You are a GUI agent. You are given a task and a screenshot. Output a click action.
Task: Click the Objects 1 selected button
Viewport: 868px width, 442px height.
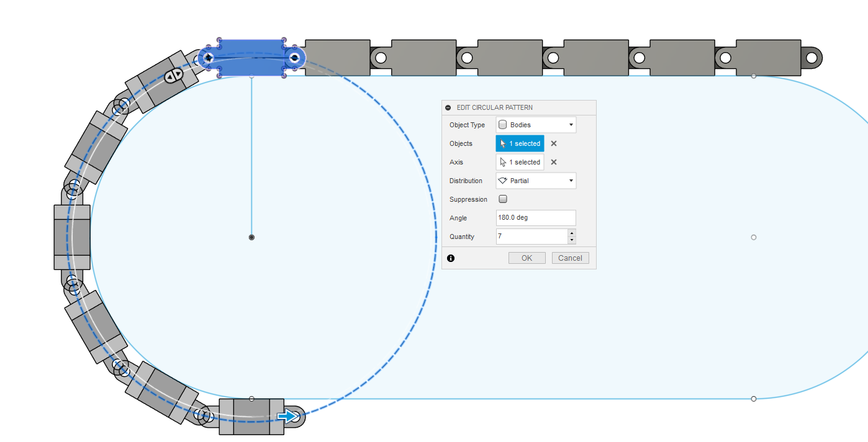pyautogui.click(x=520, y=143)
